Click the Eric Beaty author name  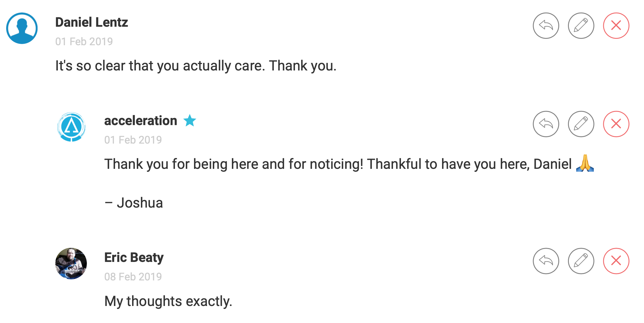134,258
